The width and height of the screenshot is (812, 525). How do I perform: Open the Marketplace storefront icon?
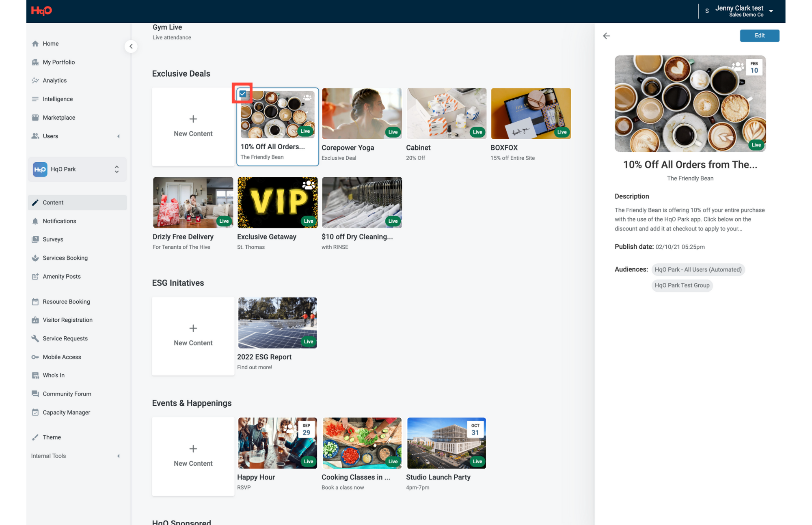click(x=35, y=118)
